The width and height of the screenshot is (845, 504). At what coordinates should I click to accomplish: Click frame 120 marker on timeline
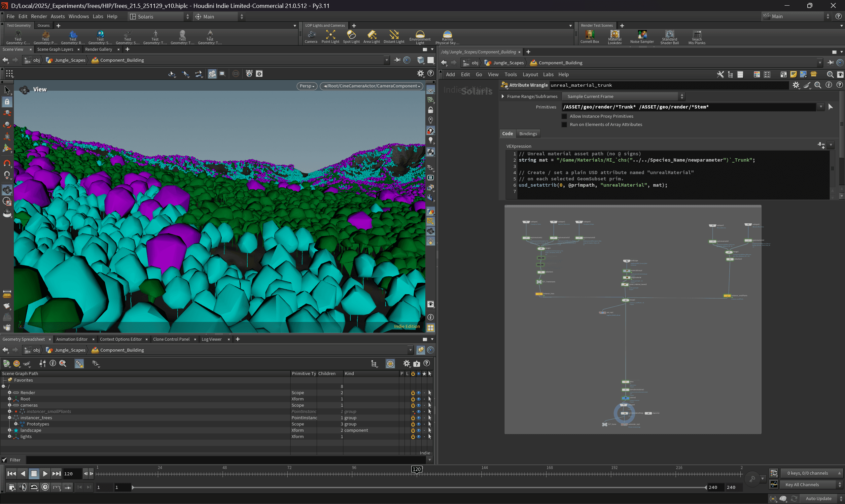click(x=416, y=469)
